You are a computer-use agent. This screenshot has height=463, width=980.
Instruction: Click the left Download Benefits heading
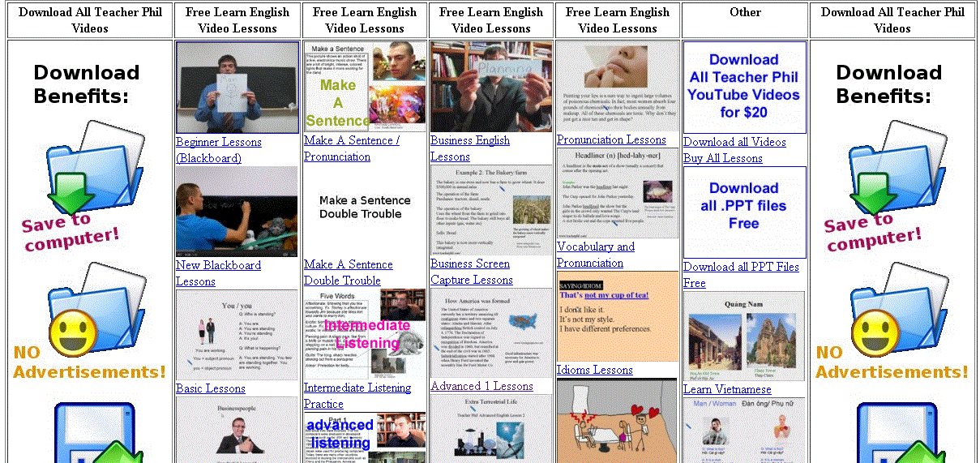87,84
